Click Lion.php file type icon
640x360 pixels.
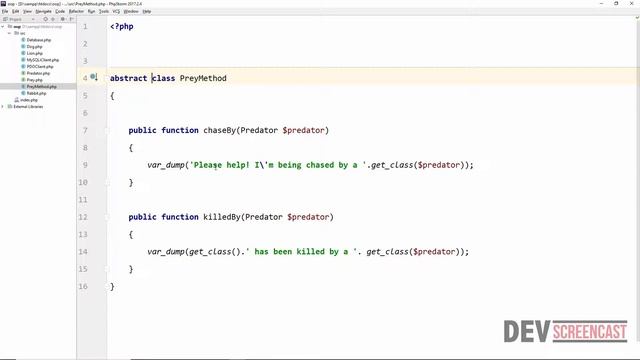tap(23, 53)
